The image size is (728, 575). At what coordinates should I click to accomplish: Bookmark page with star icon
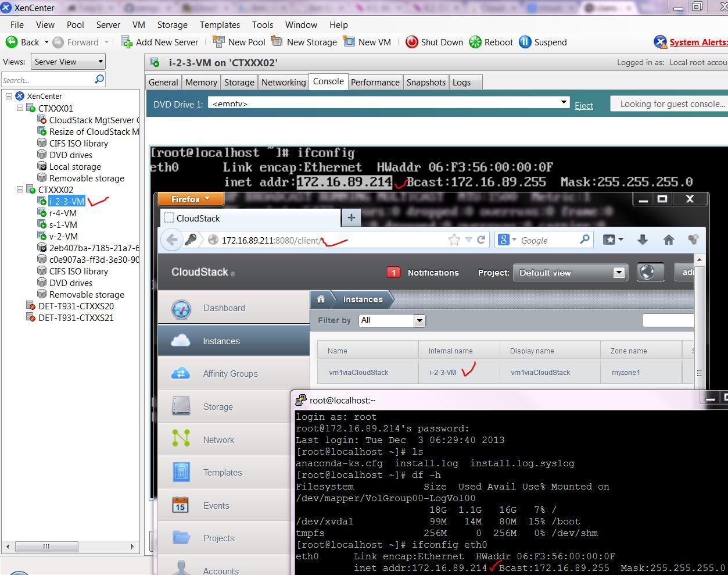coord(454,240)
